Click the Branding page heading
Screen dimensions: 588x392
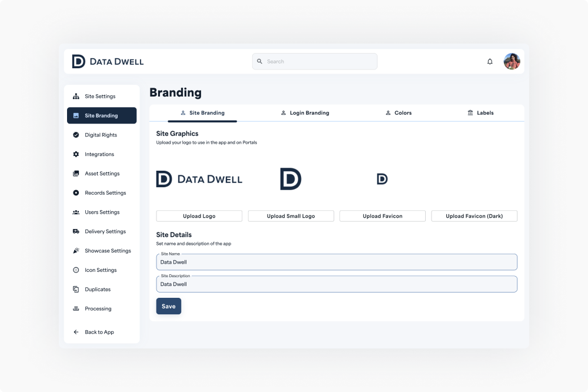click(x=175, y=92)
